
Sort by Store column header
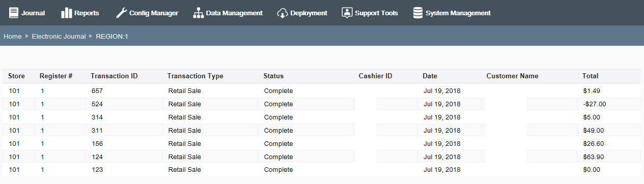(16, 76)
